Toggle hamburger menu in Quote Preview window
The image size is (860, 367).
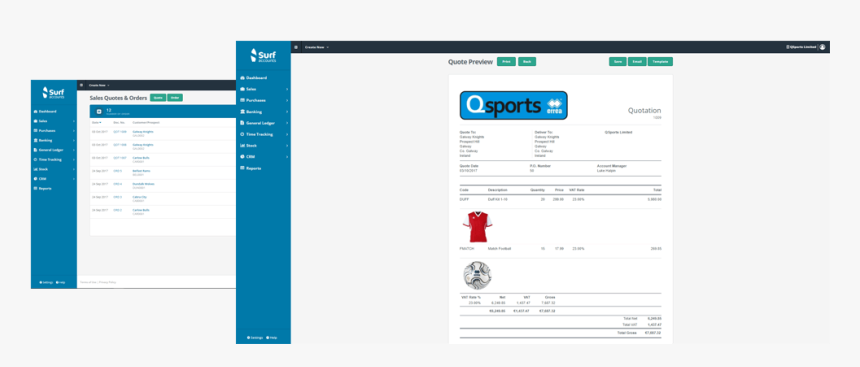pos(296,47)
